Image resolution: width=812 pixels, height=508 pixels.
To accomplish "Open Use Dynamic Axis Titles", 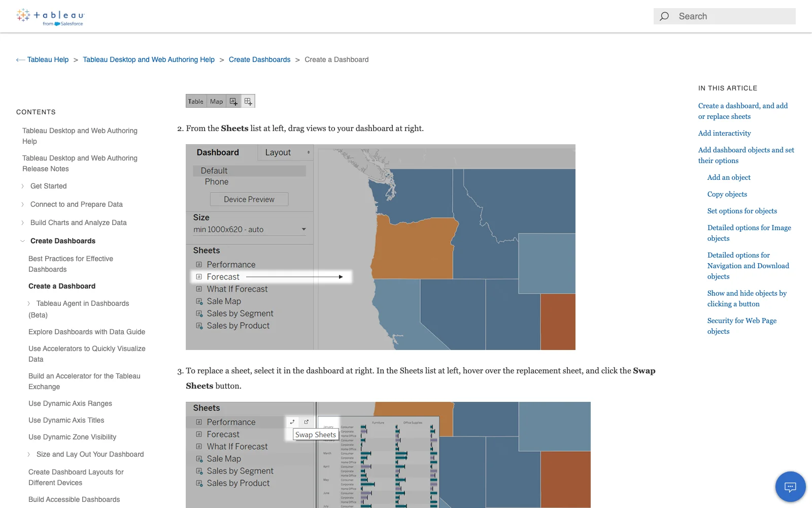I will pyautogui.click(x=66, y=420).
